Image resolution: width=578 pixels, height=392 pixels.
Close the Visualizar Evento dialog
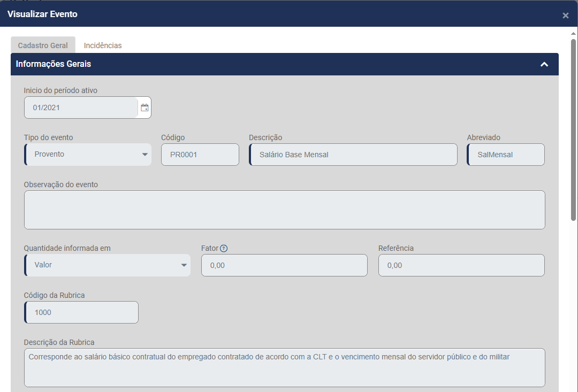565,16
